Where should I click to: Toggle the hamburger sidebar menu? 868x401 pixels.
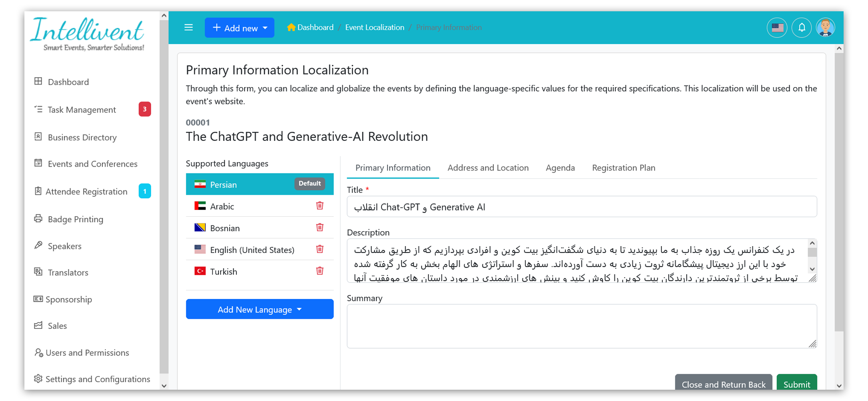pyautogui.click(x=189, y=28)
